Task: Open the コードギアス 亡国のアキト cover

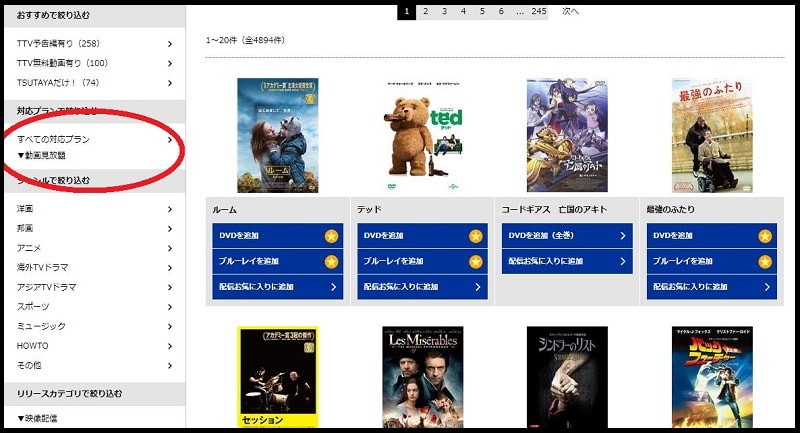Action: tap(567, 135)
